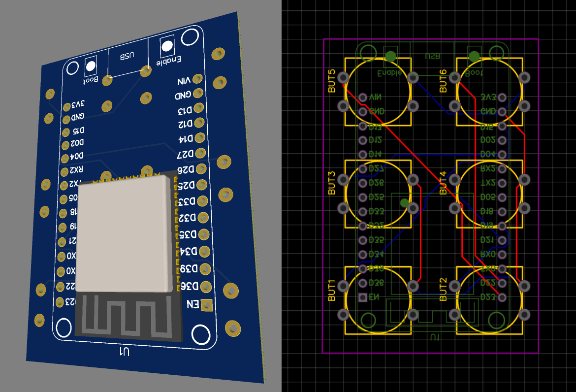This screenshot has width=576, height=392.
Task: Select the 3V3 silkscreen label in 3D view
Action: (78, 104)
